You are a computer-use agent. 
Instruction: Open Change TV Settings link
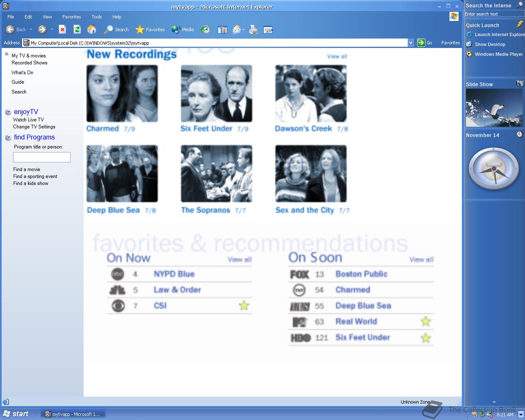coord(34,127)
